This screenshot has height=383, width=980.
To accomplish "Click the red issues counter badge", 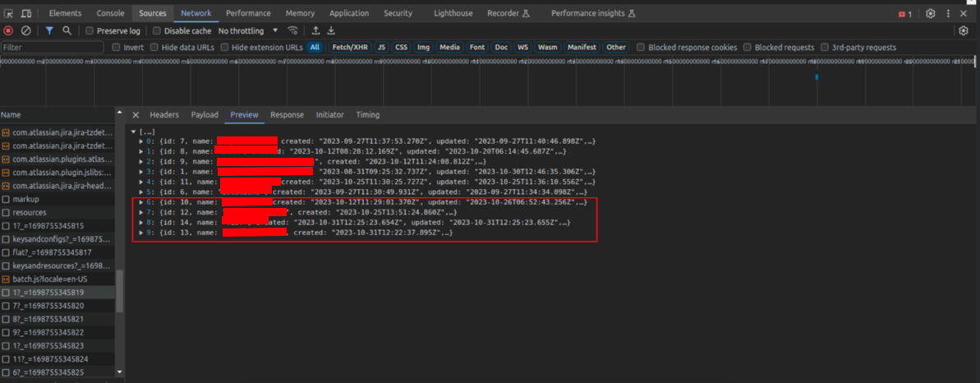I will [x=905, y=14].
